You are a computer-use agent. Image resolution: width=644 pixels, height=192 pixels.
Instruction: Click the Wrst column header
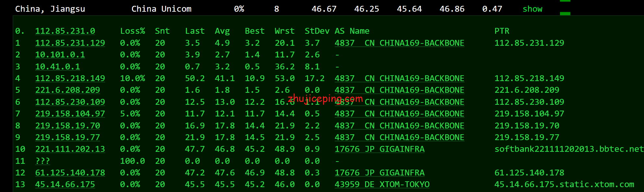tap(285, 31)
